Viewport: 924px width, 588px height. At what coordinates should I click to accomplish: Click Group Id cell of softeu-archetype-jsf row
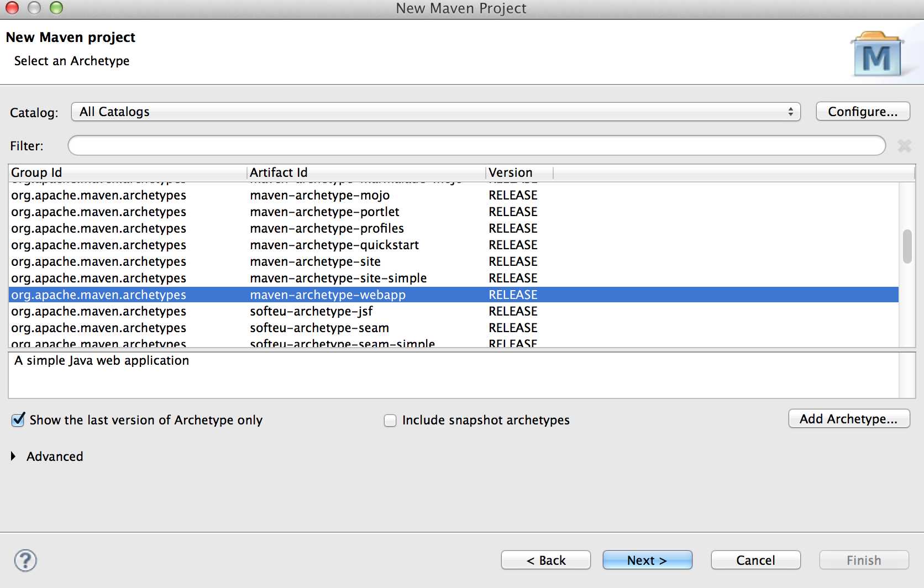point(98,312)
